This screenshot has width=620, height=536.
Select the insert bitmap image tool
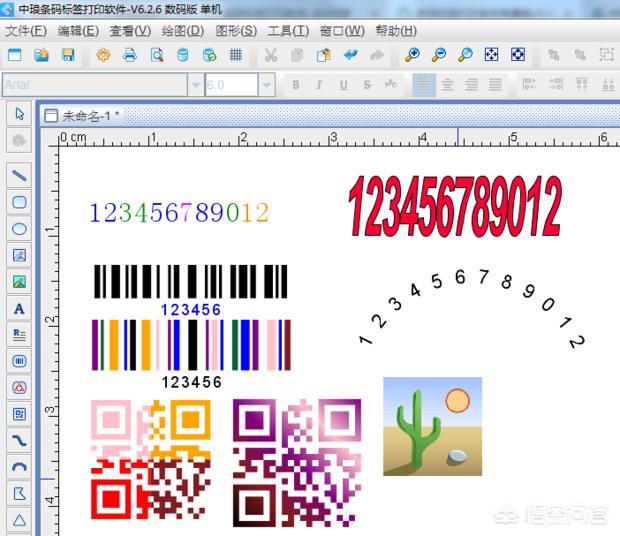(x=19, y=255)
